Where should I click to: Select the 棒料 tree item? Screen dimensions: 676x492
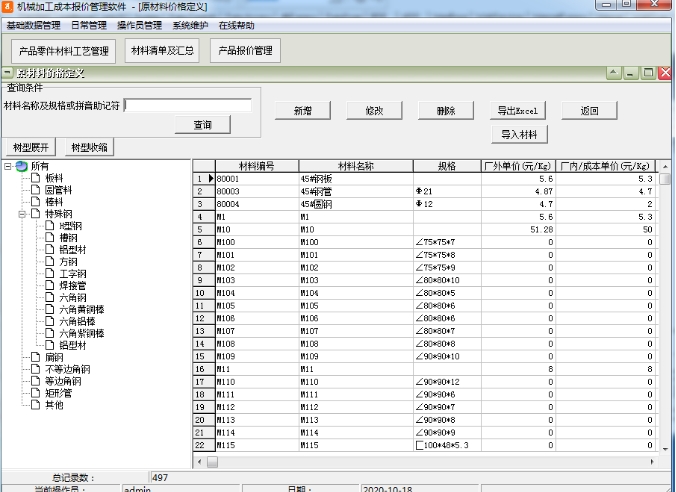pyautogui.click(x=54, y=202)
